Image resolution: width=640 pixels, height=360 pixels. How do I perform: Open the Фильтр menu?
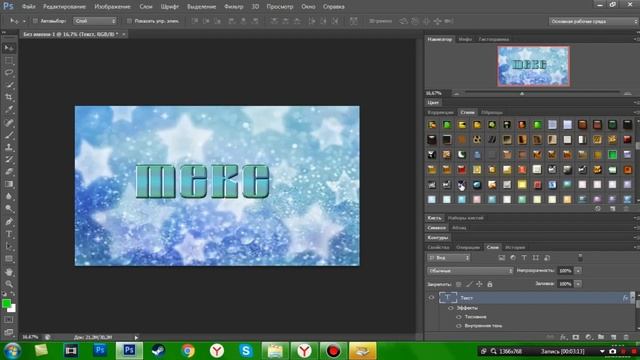click(x=233, y=7)
